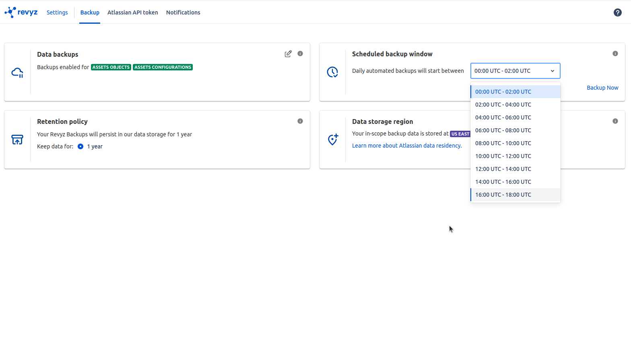
Task: Click the cloud backup icon
Action: click(17, 72)
